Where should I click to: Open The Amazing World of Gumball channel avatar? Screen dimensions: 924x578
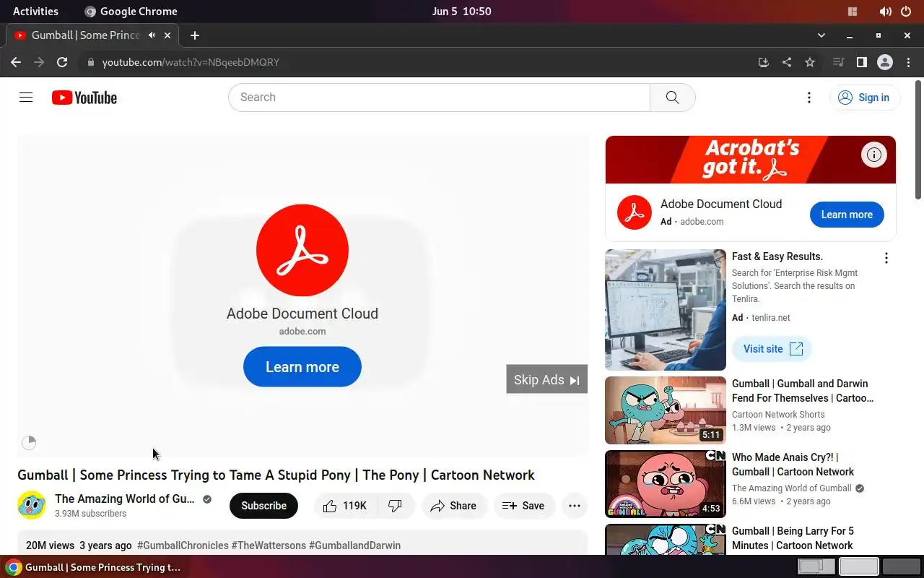click(32, 505)
